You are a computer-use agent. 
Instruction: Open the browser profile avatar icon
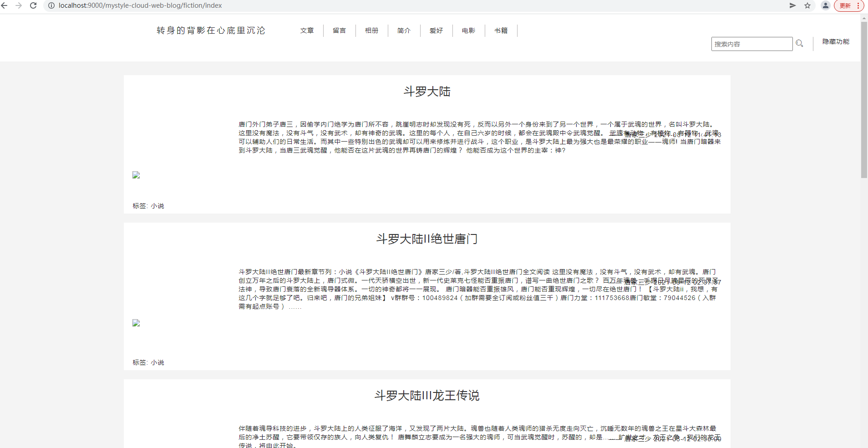click(x=825, y=5)
